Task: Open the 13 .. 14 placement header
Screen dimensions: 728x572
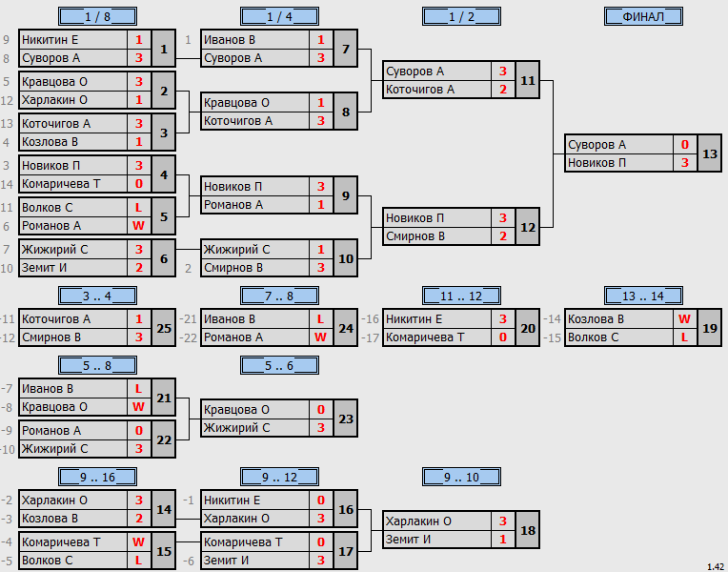Action: tap(643, 296)
